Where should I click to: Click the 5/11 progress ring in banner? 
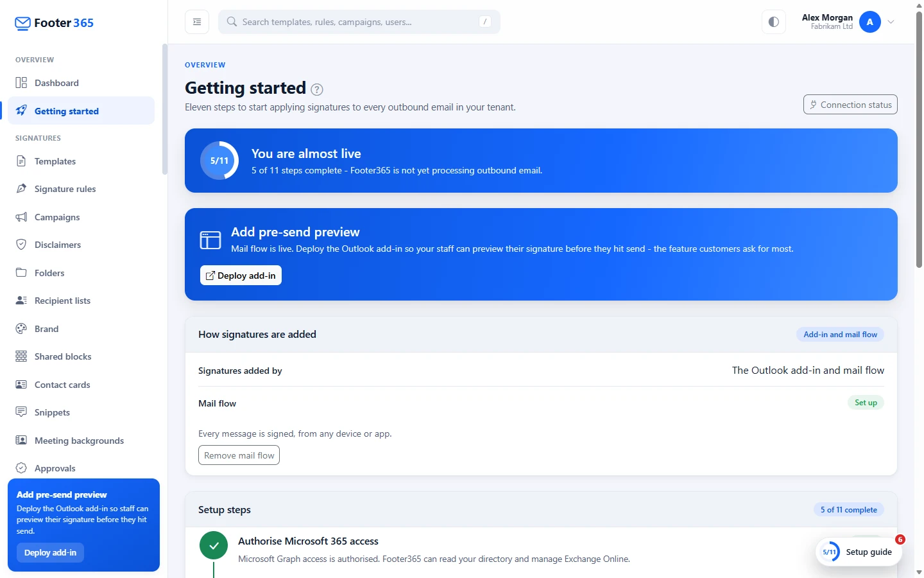pos(219,161)
